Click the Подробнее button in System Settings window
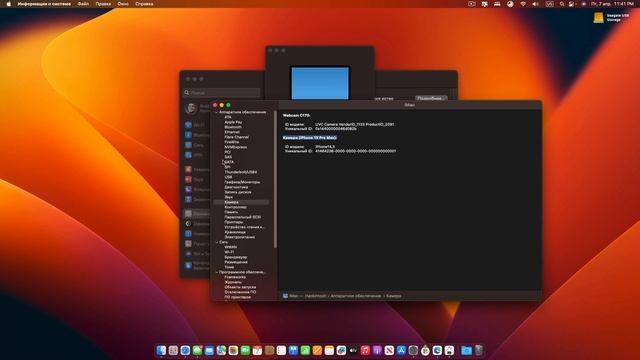 (x=431, y=98)
